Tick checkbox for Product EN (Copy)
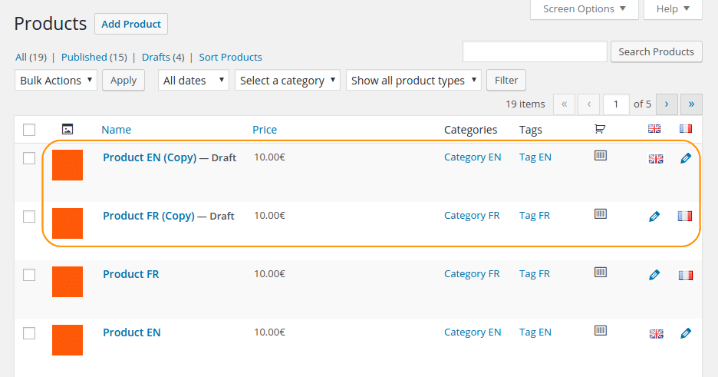This screenshot has width=718, height=377. coord(29,158)
